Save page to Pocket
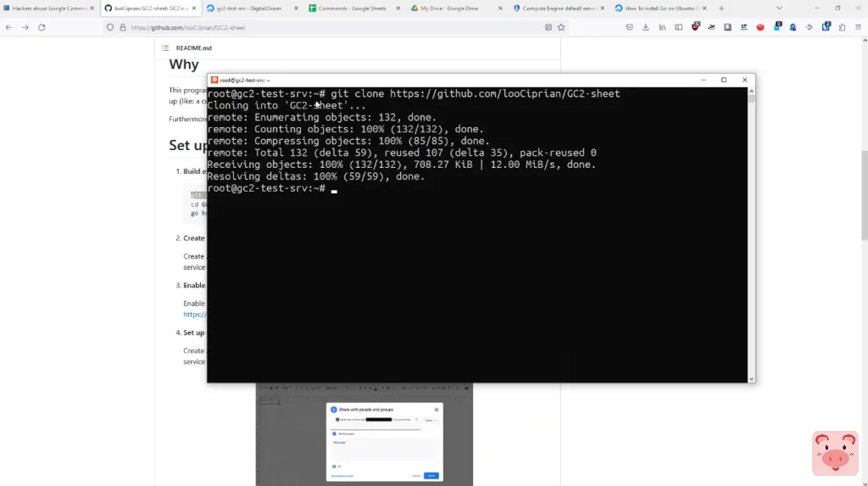Screen dimensions: 868x486 pyautogui.click(x=630, y=27)
